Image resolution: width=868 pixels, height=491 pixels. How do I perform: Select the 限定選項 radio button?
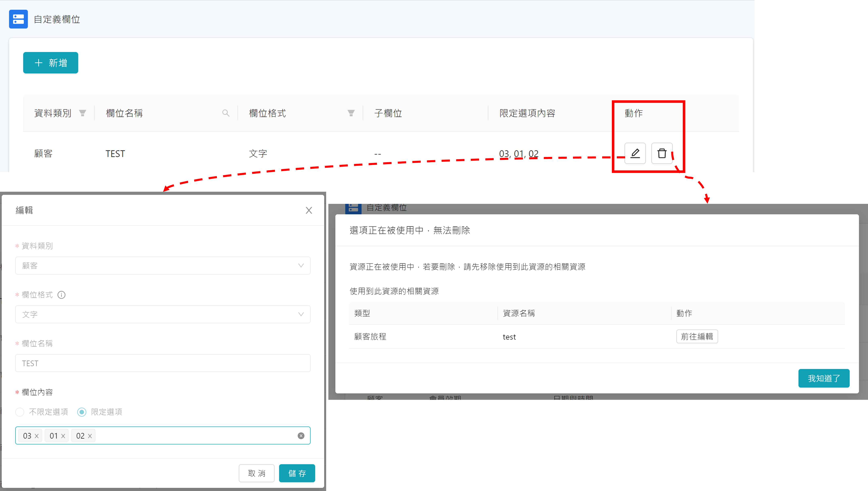(82, 412)
